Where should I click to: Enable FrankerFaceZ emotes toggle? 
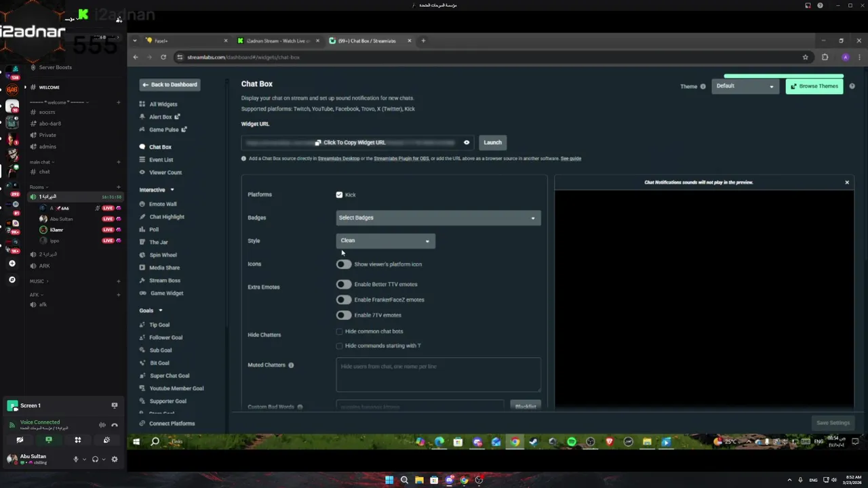[344, 300]
